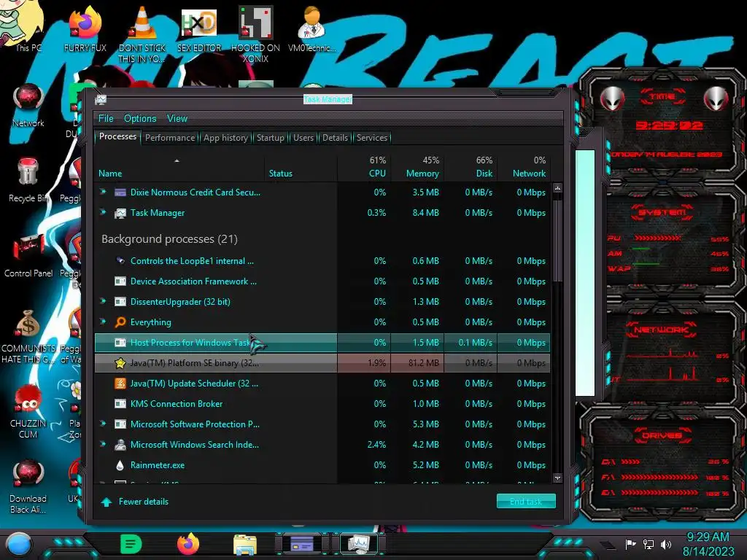Open File Explorer from the taskbar
Screen dimensions: 747x560
(x=245, y=544)
